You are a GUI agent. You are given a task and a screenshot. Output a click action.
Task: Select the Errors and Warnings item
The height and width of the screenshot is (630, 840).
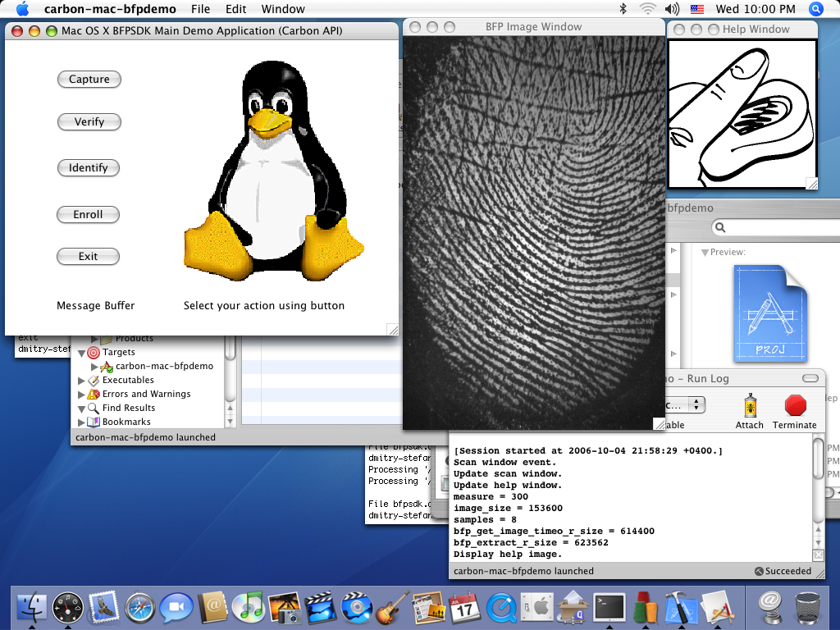[146, 394]
